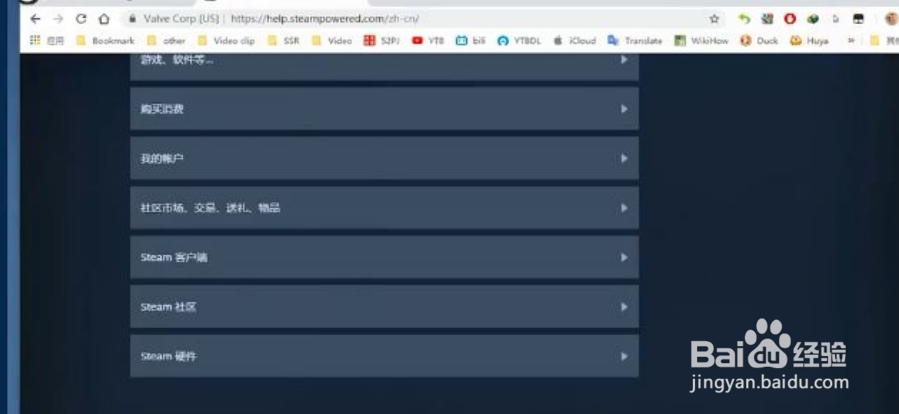The height and width of the screenshot is (414, 899).
Task: Open the YTBDL bookmark
Action: [x=519, y=41]
